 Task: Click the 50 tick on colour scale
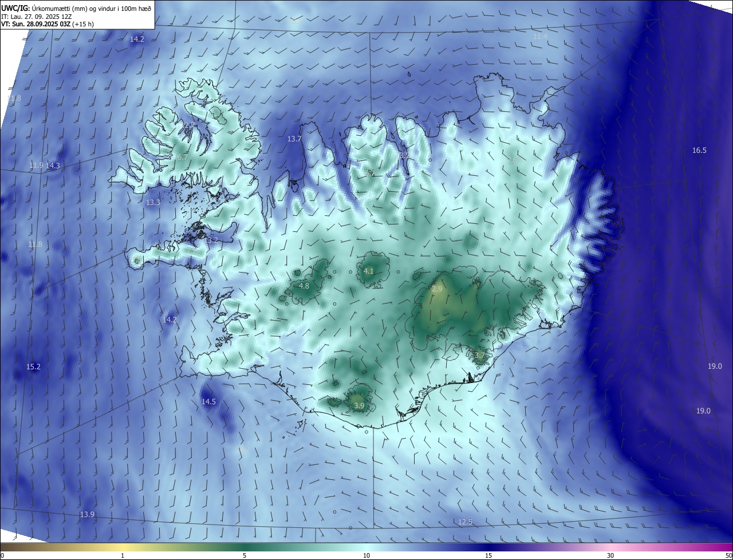pos(728,555)
